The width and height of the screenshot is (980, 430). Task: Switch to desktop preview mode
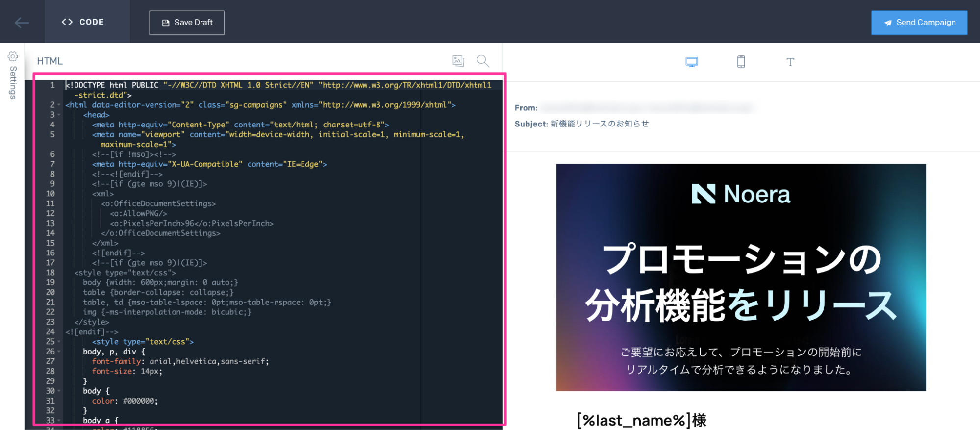click(x=692, y=62)
